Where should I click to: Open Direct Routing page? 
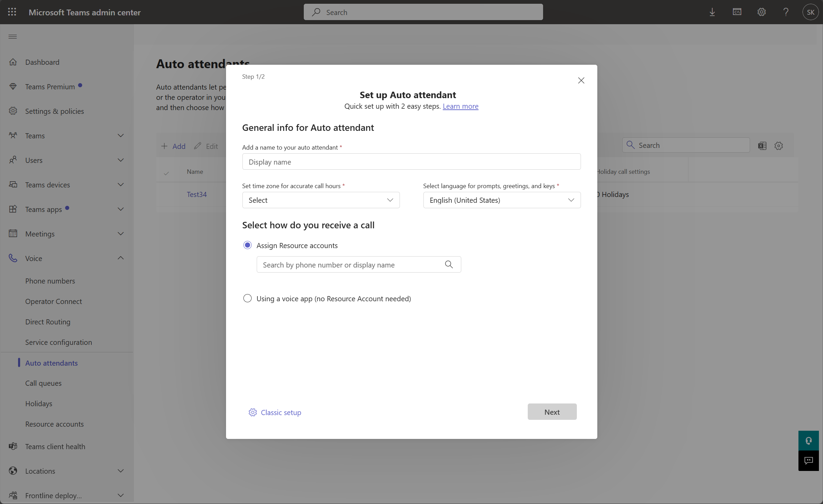click(x=48, y=322)
